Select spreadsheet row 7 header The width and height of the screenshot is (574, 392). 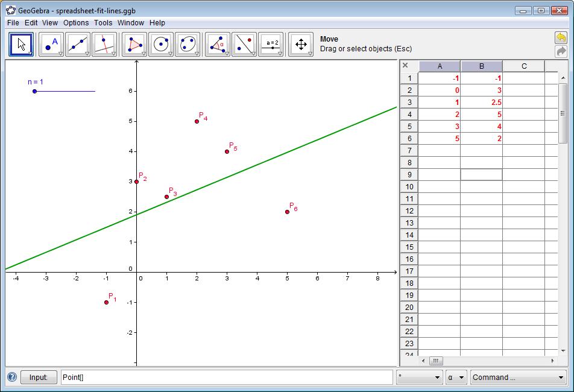point(409,151)
